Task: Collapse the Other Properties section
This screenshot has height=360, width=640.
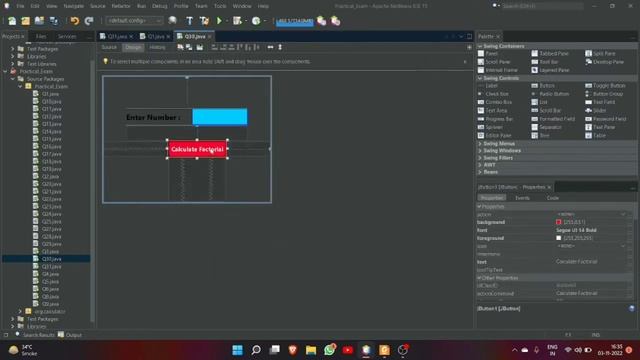Action: click(x=480, y=278)
